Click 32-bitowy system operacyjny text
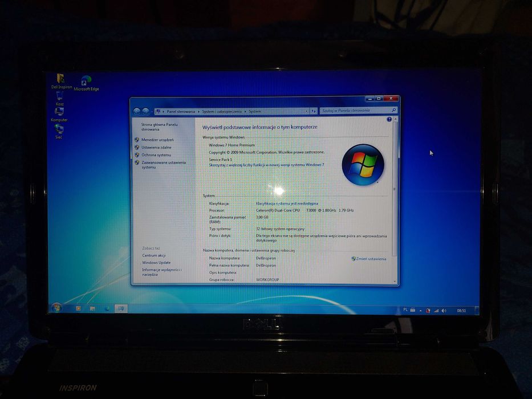 click(x=280, y=229)
